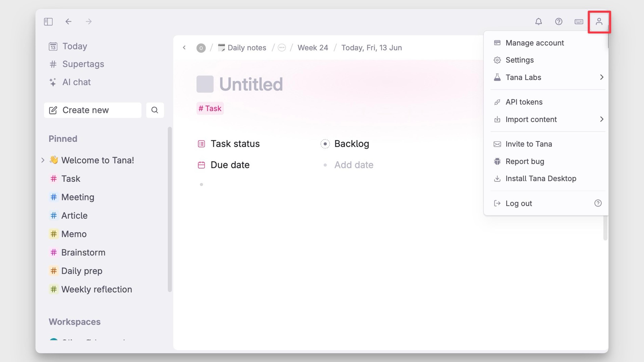Expand the Import content submenu arrow
The height and width of the screenshot is (362, 644).
pos(602,119)
